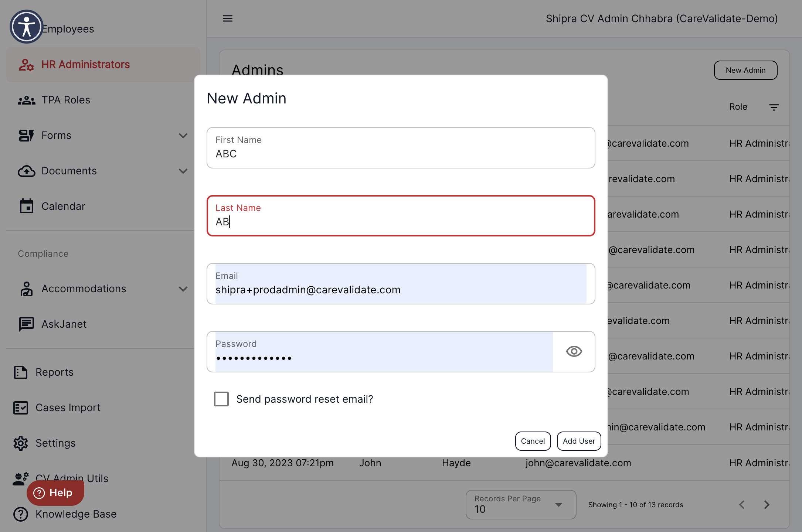Click the Hayde last name cell

[x=456, y=463]
